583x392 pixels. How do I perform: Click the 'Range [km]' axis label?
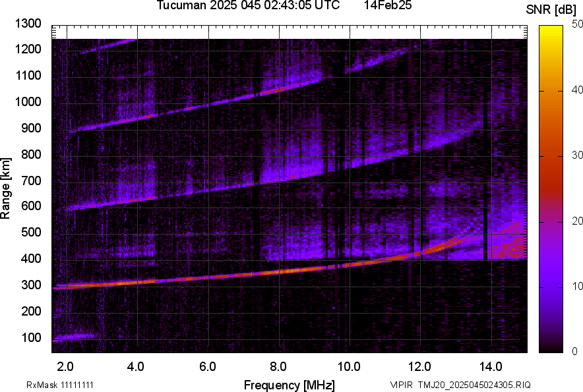(x=5, y=188)
